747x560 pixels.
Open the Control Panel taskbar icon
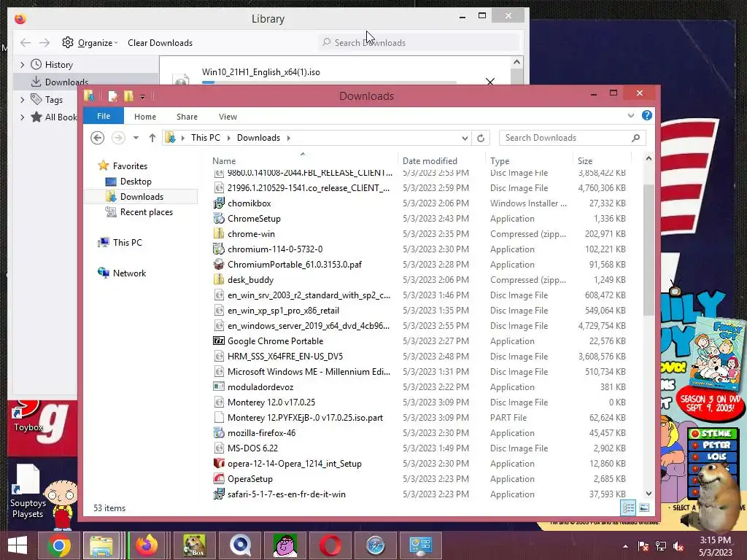(x=421, y=545)
